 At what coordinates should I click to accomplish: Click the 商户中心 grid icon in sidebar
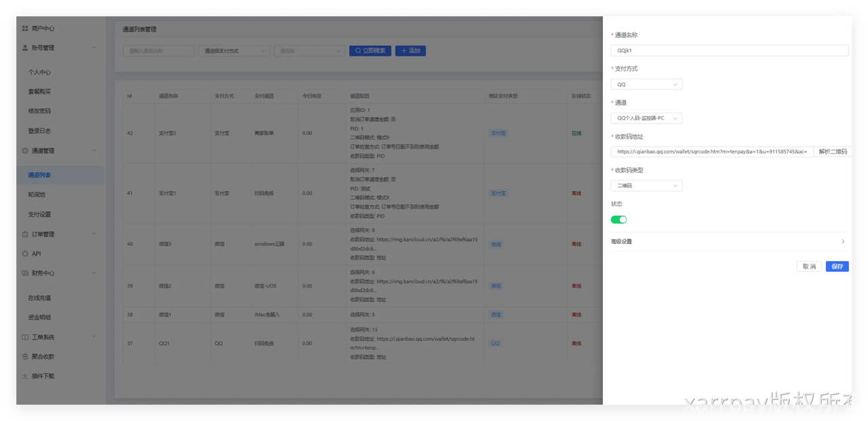click(x=25, y=28)
